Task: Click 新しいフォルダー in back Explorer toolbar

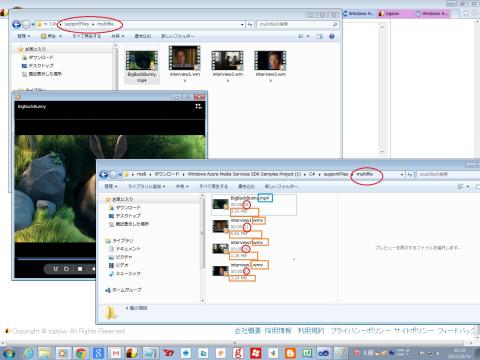Action: coord(178,36)
